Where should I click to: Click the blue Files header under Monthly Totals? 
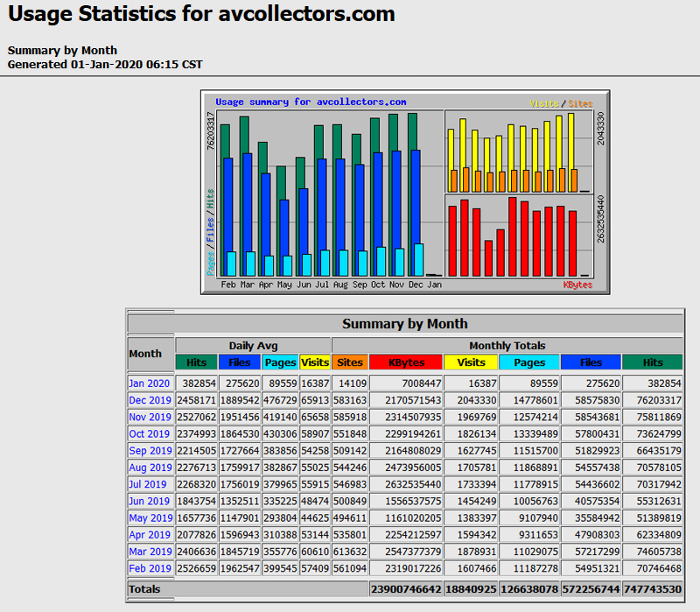[591, 362]
